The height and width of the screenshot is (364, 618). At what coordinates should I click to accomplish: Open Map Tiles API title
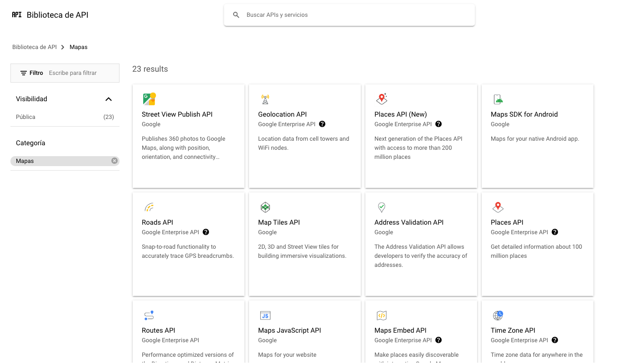pos(279,222)
